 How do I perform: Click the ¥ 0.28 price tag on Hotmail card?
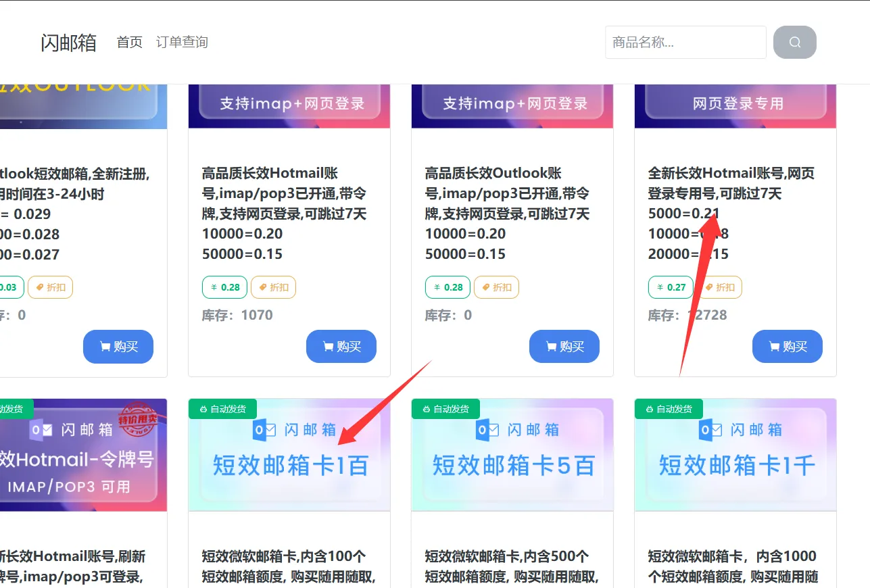point(225,287)
